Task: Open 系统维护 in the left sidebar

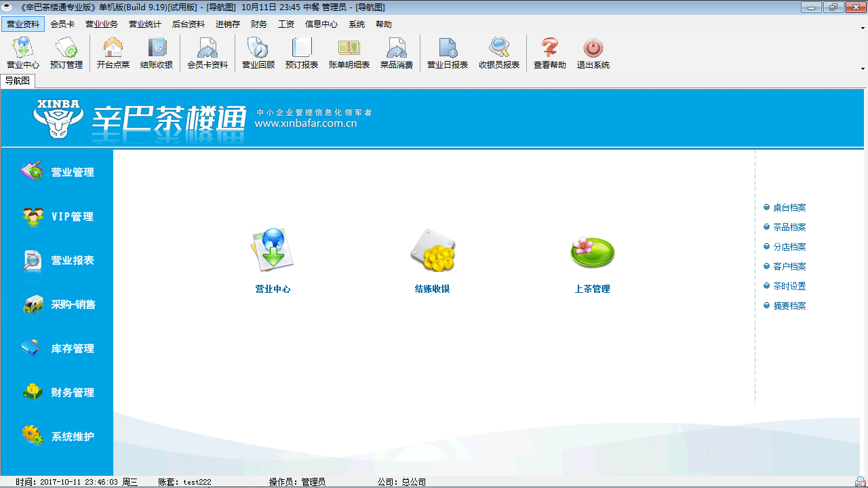Action: click(57, 436)
